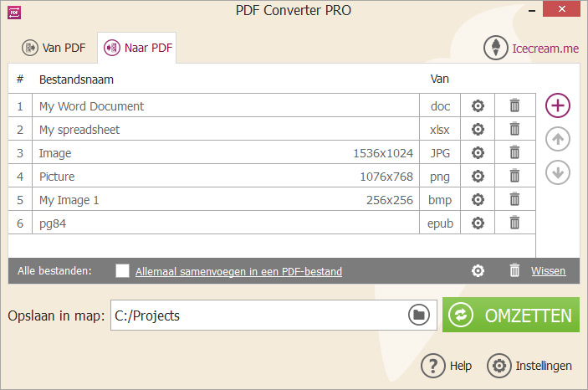Select the Naar PDF tab
The image size is (588, 390).
point(137,48)
